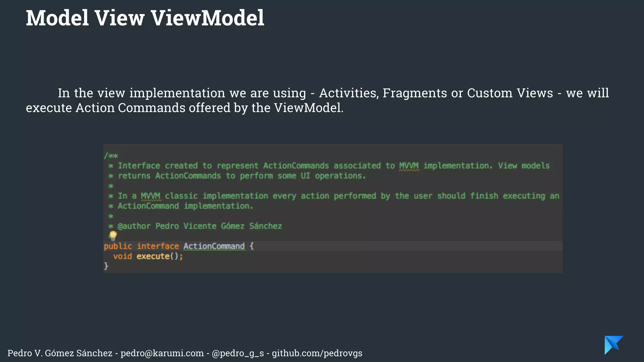Screen dimensions: 644x362
Task: Click the closing curly brace in the code
Action: (x=106, y=266)
